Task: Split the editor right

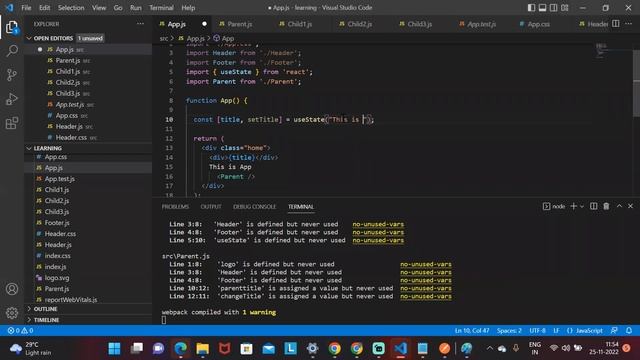Action: tap(616, 24)
